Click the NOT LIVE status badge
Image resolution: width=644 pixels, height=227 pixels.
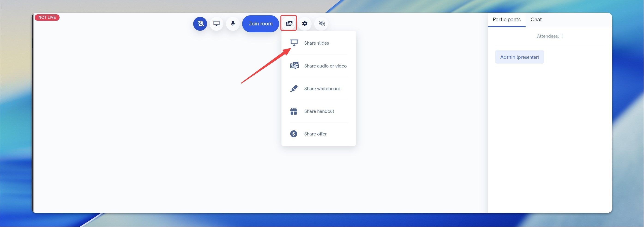[x=47, y=18]
